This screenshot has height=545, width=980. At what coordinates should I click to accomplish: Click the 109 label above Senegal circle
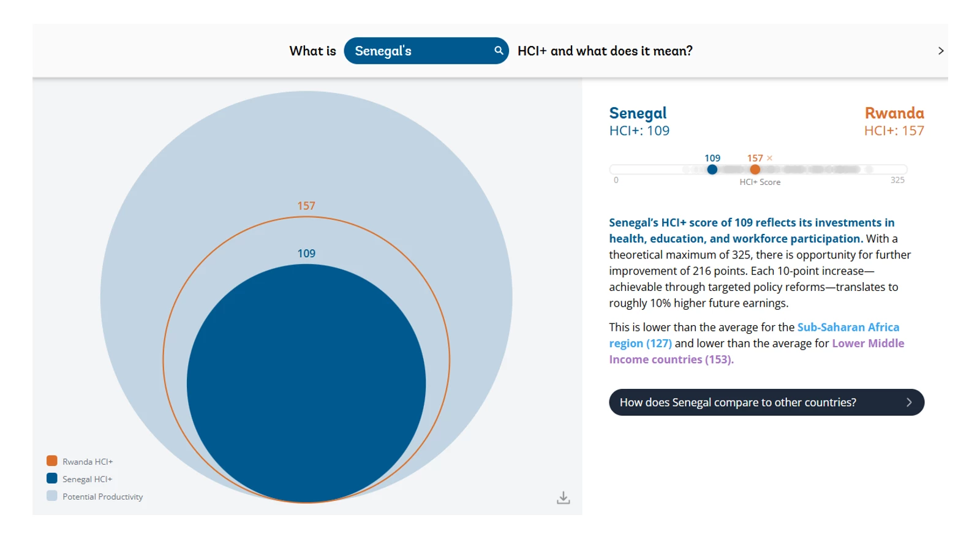(x=306, y=254)
